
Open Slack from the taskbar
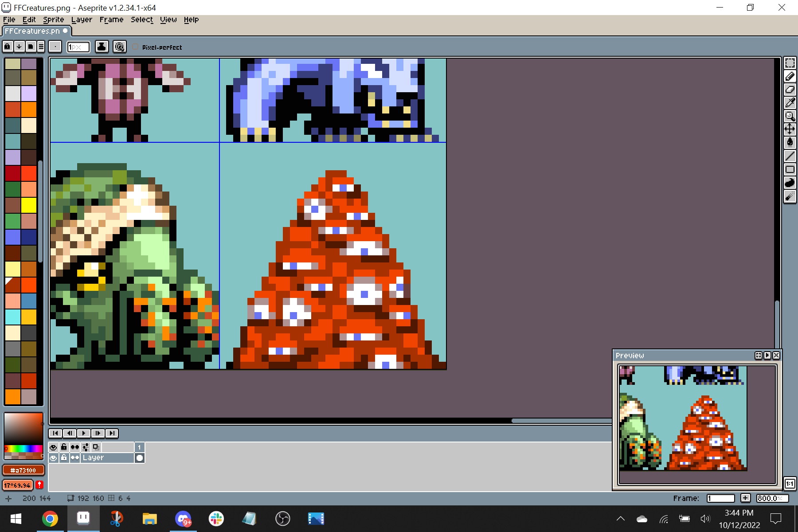(216, 519)
